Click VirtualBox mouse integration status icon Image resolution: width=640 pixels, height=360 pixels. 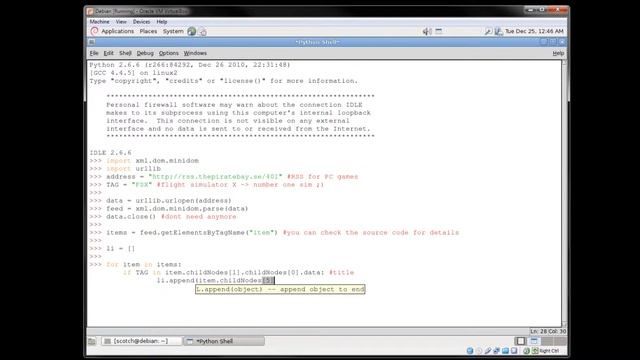[526, 351]
